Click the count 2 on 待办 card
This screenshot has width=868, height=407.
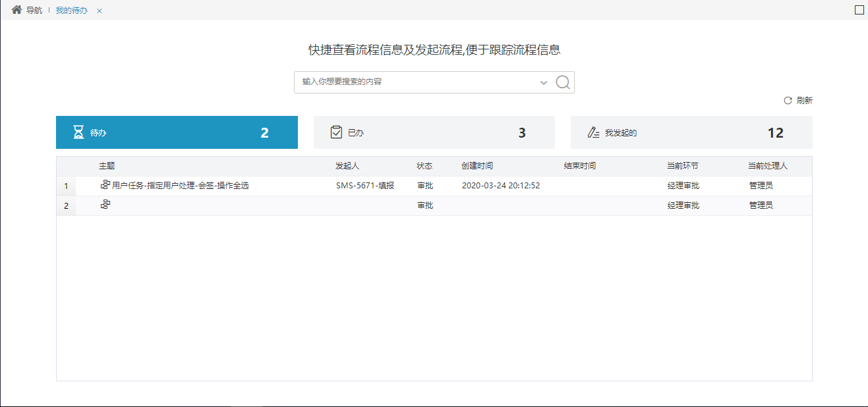(265, 132)
